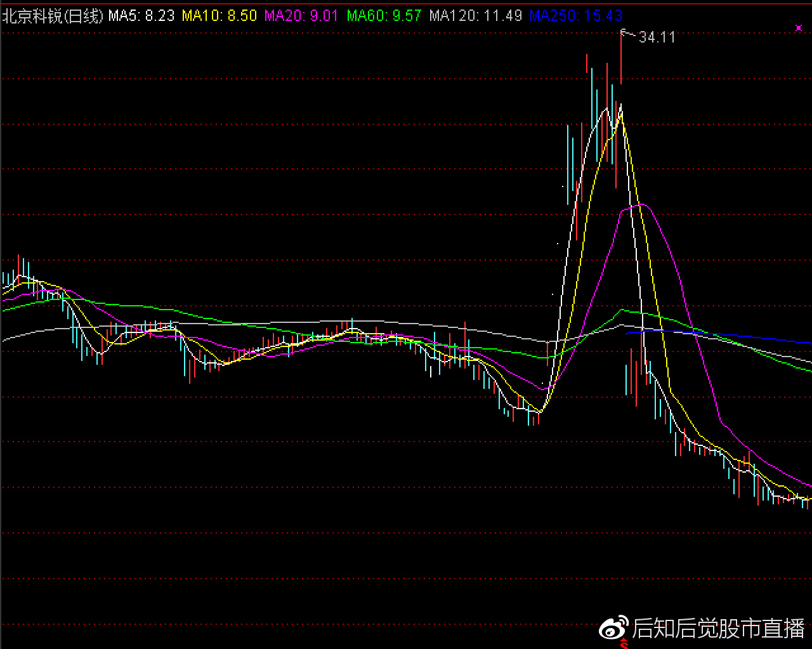Select the MA10: 8.50 indicator label
812x649 pixels.
pyautogui.click(x=219, y=16)
